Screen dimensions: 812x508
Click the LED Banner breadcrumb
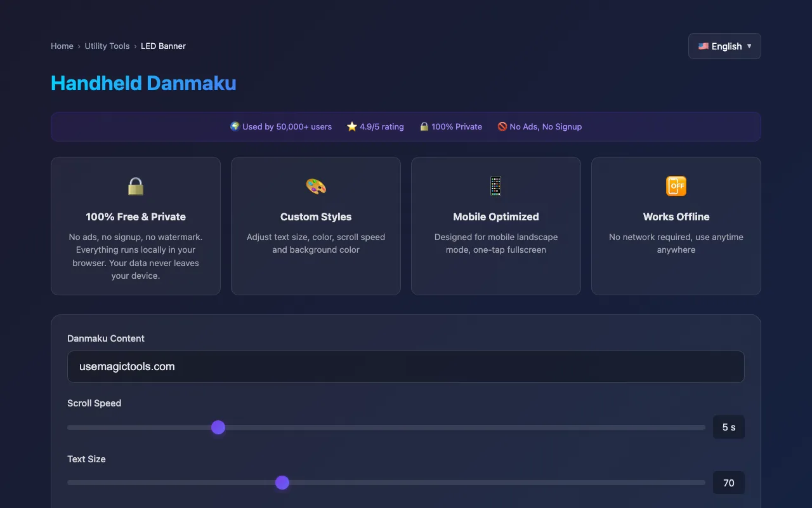click(163, 46)
